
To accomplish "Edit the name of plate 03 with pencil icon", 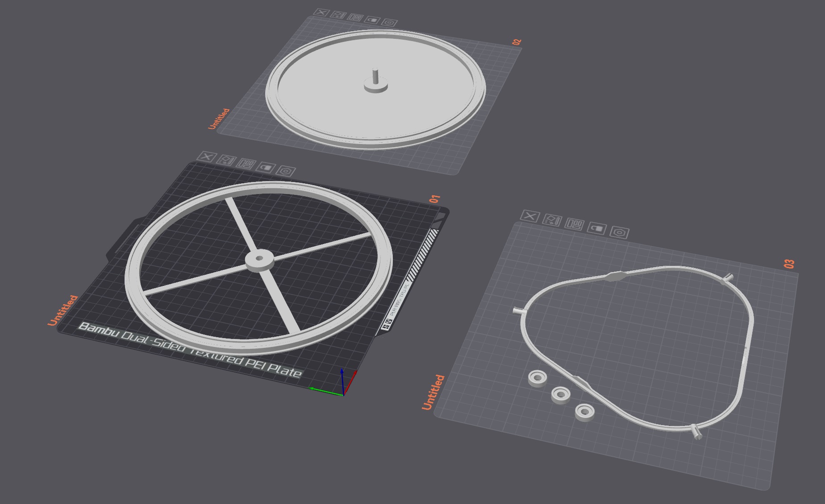I will (552, 219).
